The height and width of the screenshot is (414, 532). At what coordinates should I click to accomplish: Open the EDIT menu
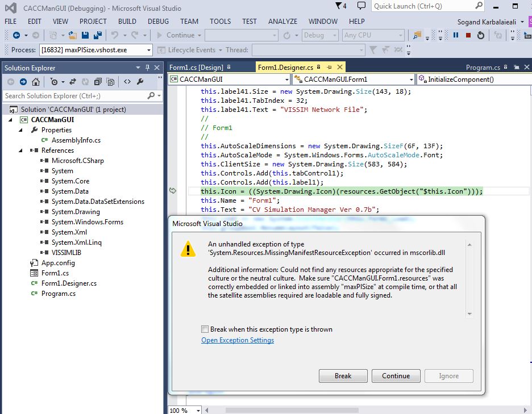pos(35,22)
